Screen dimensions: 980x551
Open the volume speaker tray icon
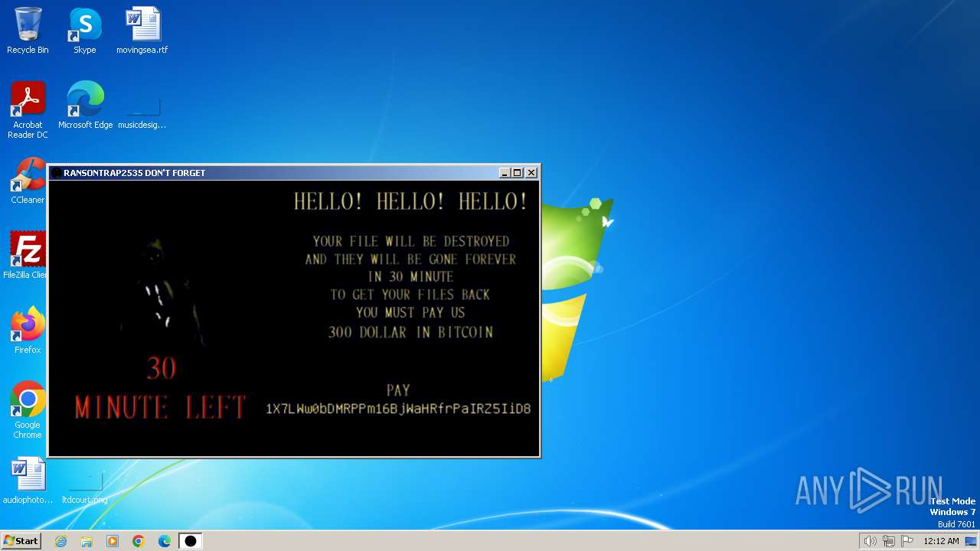point(870,541)
